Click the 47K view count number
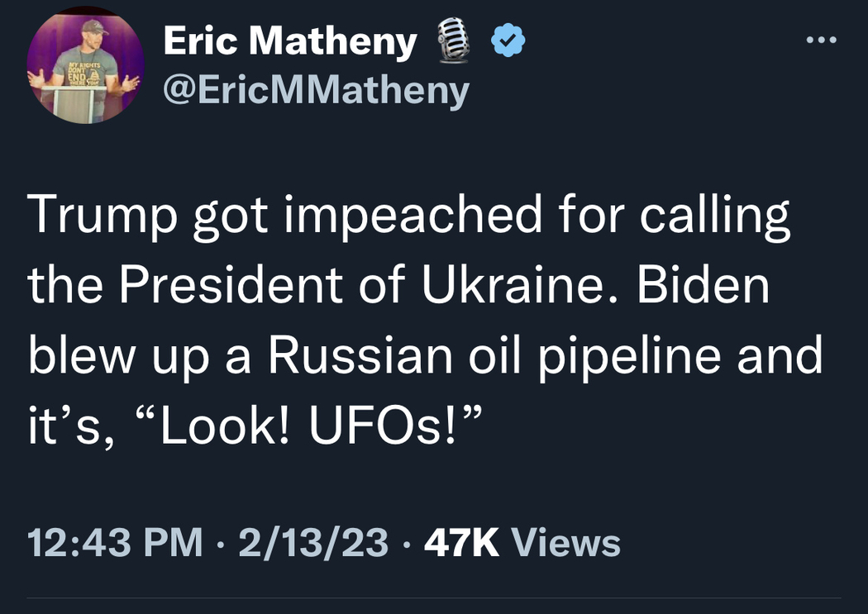The height and width of the screenshot is (614, 868). pos(462,543)
